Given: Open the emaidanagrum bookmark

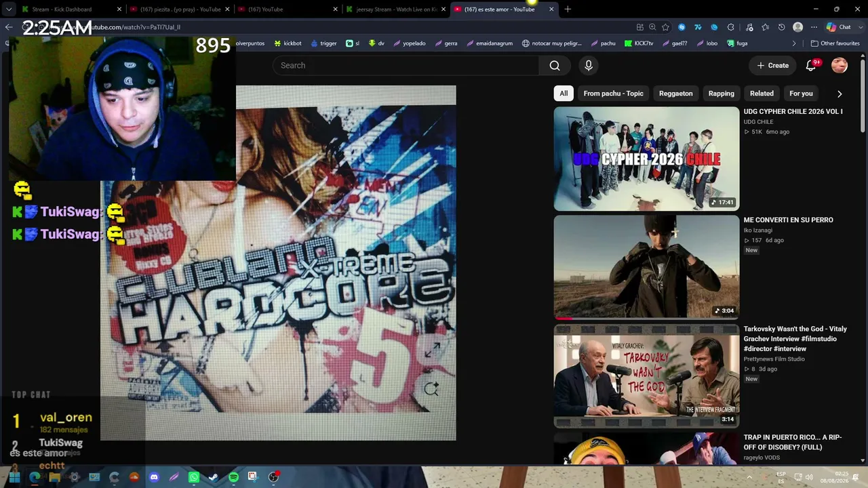Looking at the screenshot, I should pyautogui.click(x=488, y=43).
